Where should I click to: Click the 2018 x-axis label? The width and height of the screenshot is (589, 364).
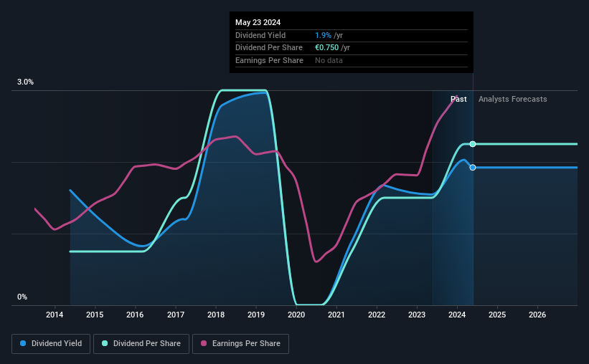point(216,315)
